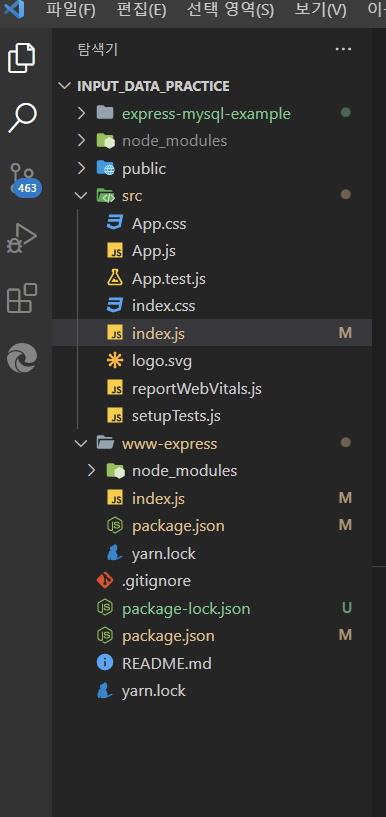Open the 보기(V) menu
This screenshot has width=386, height=817.
coord(320,10)
